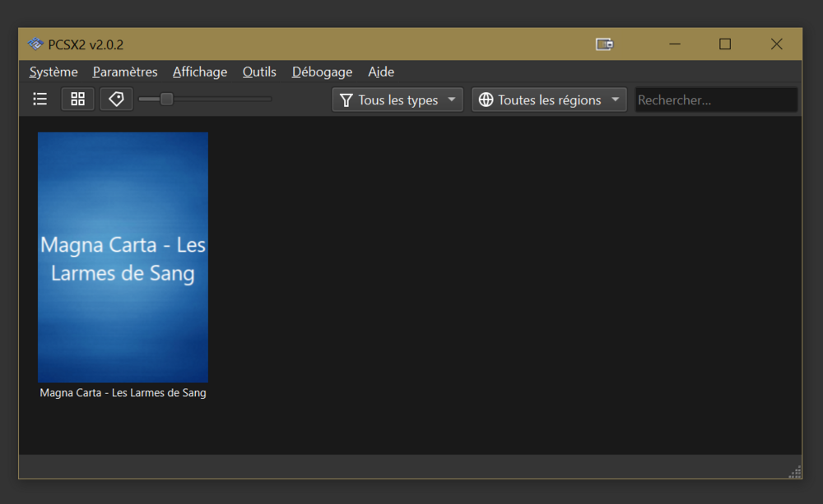The width and height of the screenshot is (823, 504).
Task: Open the Paramètres menu
Action: coord(125,72)
